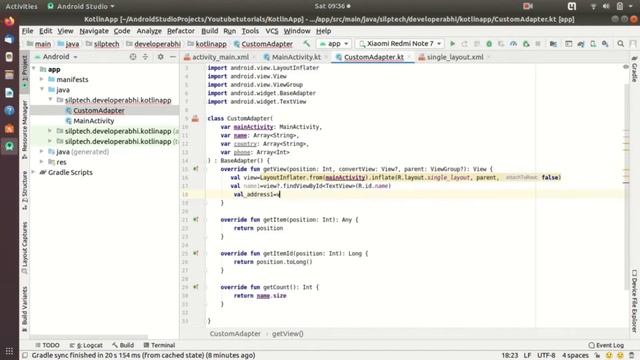Toggle the Project tool window tab

25,72
